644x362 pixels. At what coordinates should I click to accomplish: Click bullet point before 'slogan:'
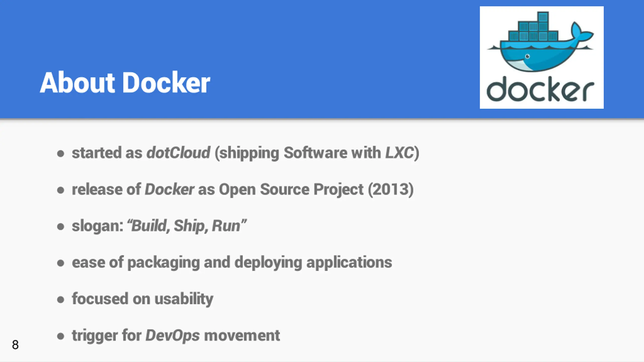pyautogui.click(x=61, y=227)
